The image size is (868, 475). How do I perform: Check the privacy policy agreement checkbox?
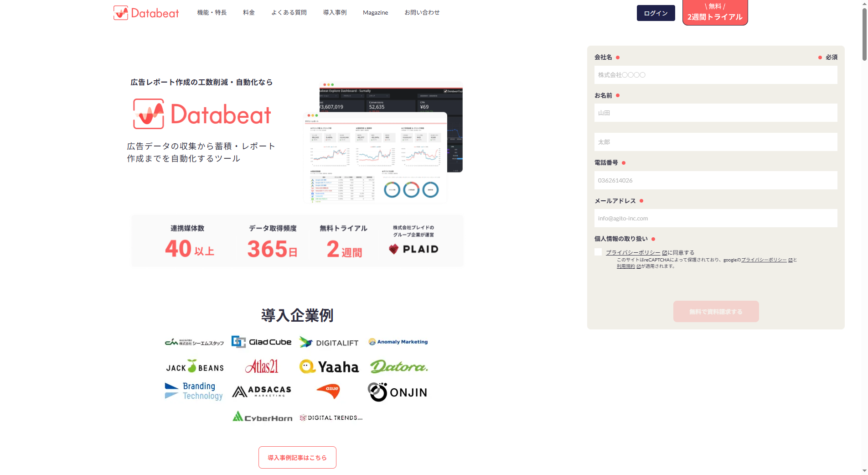[x=598, y=252]
